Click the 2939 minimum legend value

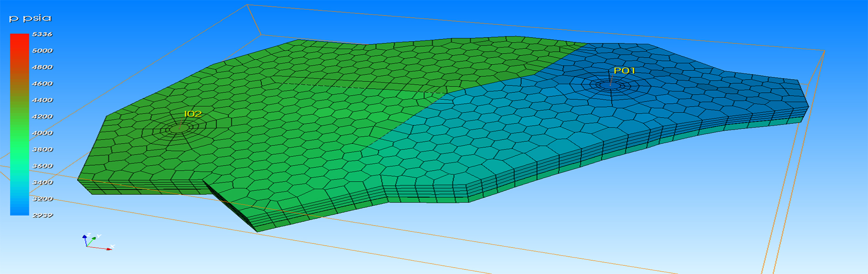(x=42, y=215)
